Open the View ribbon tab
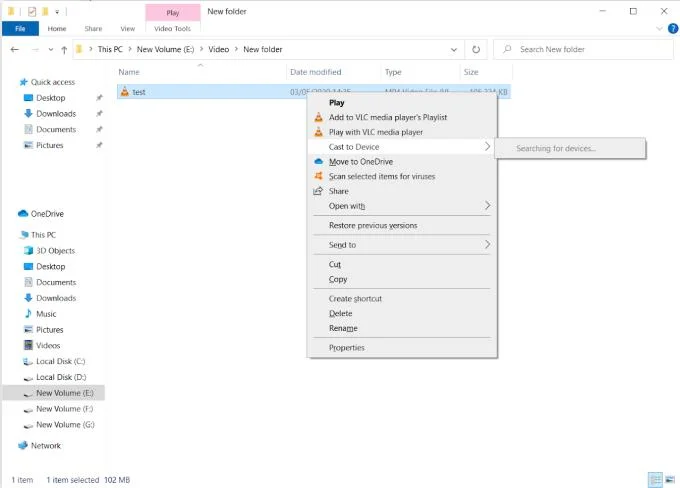The width and height of the screenshot is (680, 488). 128,29
